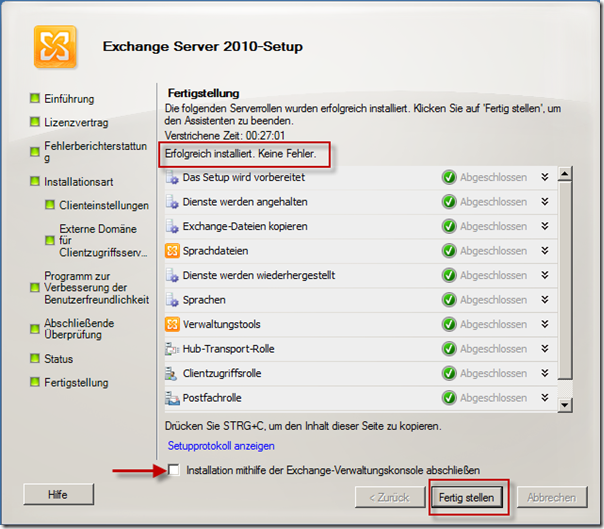Viewport: 604px width, 529px height.
Task: Click 'Abgeschlossen' status for Sprachdateien
Action: tap(493, 251)
